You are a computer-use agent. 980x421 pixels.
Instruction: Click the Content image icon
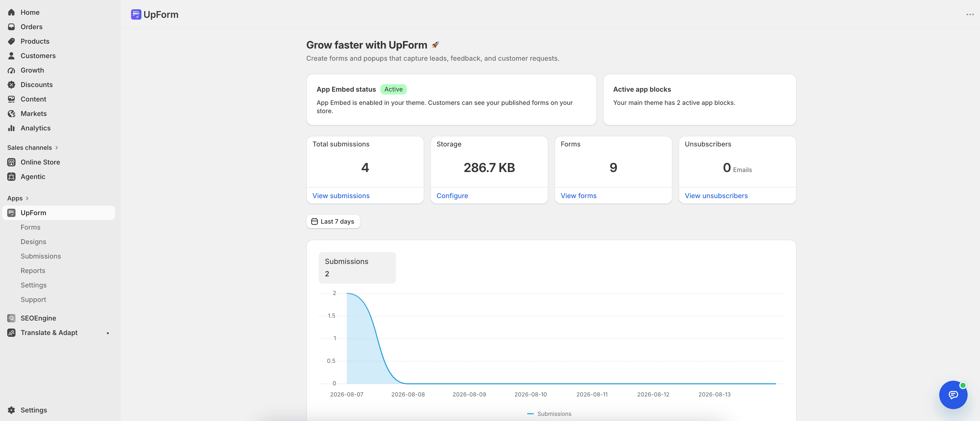[11, 99]
